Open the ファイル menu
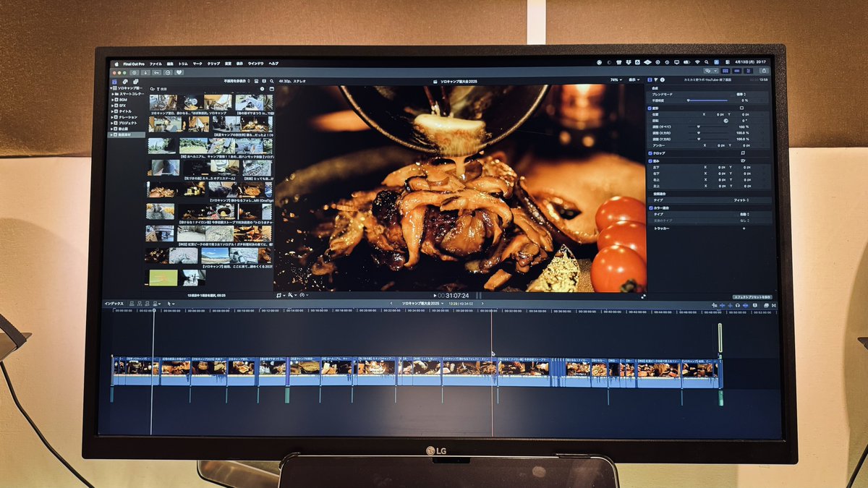 (156, 64)
